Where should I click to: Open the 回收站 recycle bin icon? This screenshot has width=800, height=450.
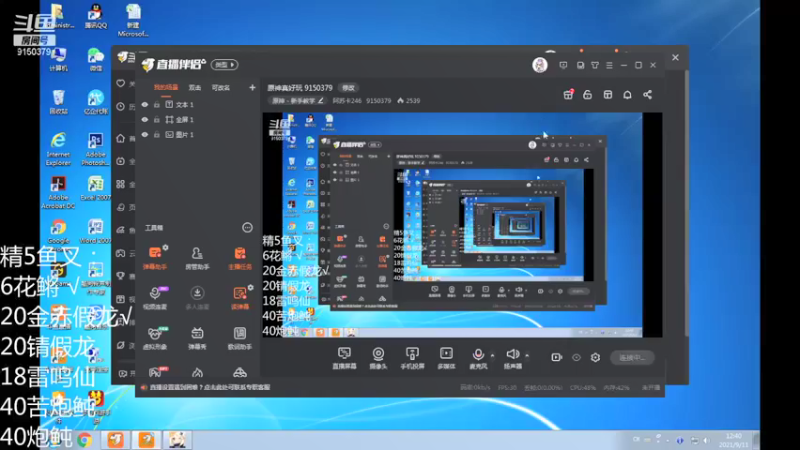click(x=58, y=102)
